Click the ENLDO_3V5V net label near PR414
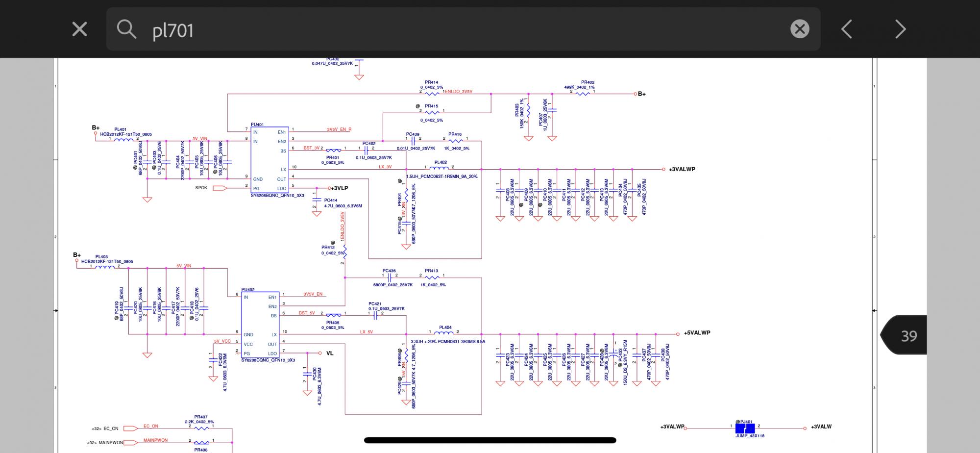 click(459, 92)
